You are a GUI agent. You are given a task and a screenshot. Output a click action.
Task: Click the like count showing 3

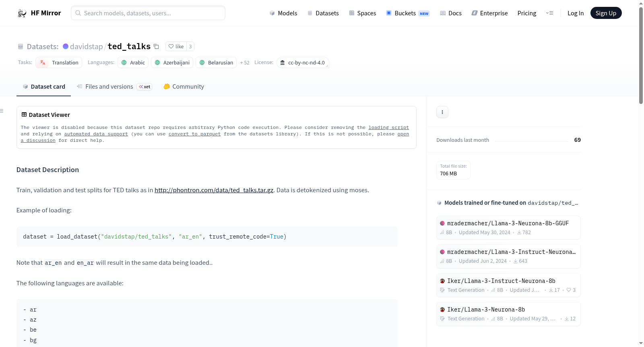coord(190,46)
